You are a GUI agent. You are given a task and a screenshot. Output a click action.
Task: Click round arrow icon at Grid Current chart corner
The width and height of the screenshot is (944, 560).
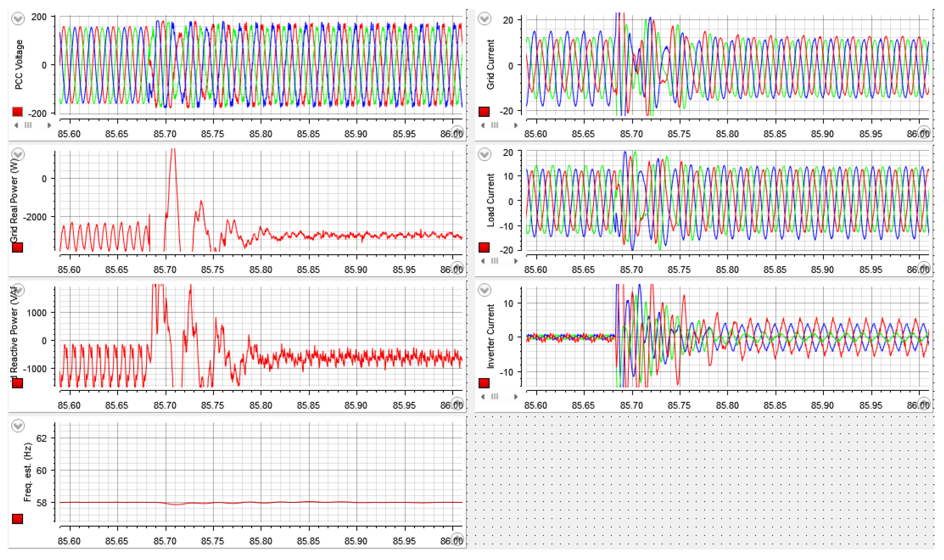coord(924,132)
